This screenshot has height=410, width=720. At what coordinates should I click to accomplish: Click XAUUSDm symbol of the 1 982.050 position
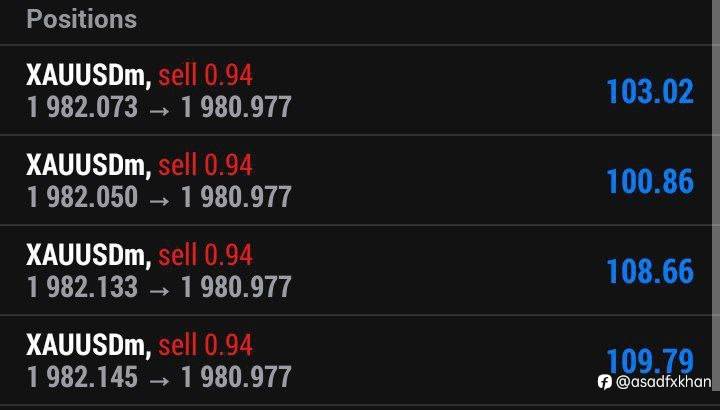(88, 165)
